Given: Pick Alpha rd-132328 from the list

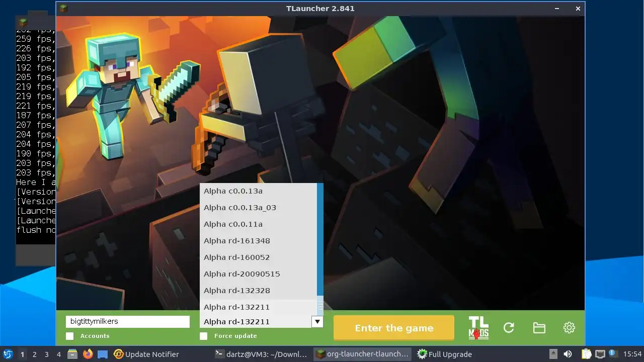Looking at the screenshot, I should coord(258,291).
